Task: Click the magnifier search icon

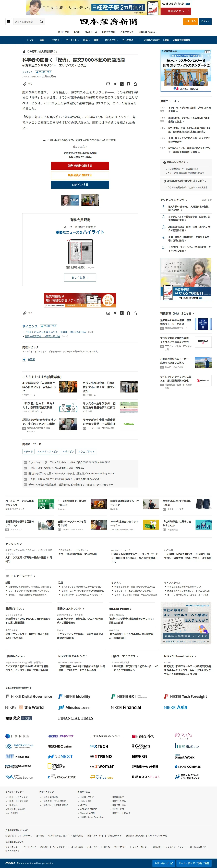Action: [x=42, y=22]
